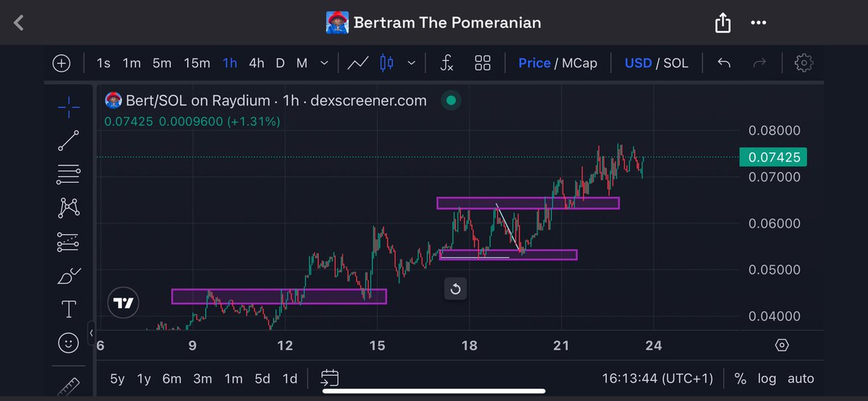Select the 1m timeframe
Image resolution: width=868 pixels, height=401 pixels.
132,64
